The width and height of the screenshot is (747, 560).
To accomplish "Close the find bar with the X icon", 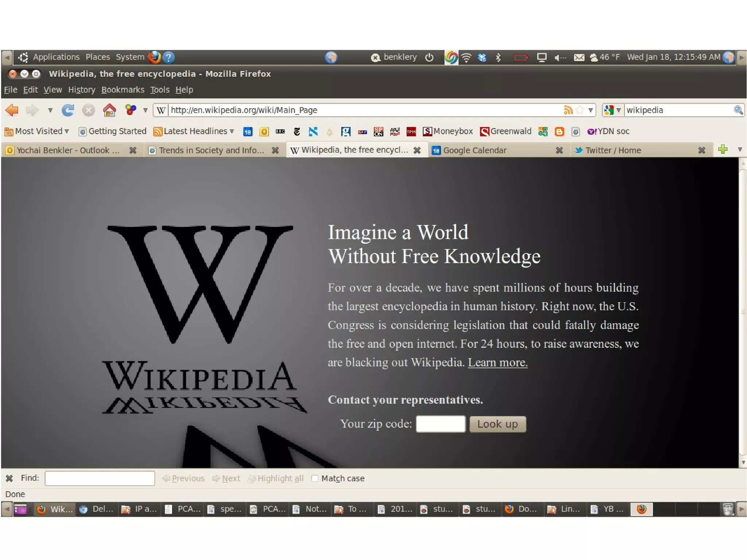I will tap(9, 478).
